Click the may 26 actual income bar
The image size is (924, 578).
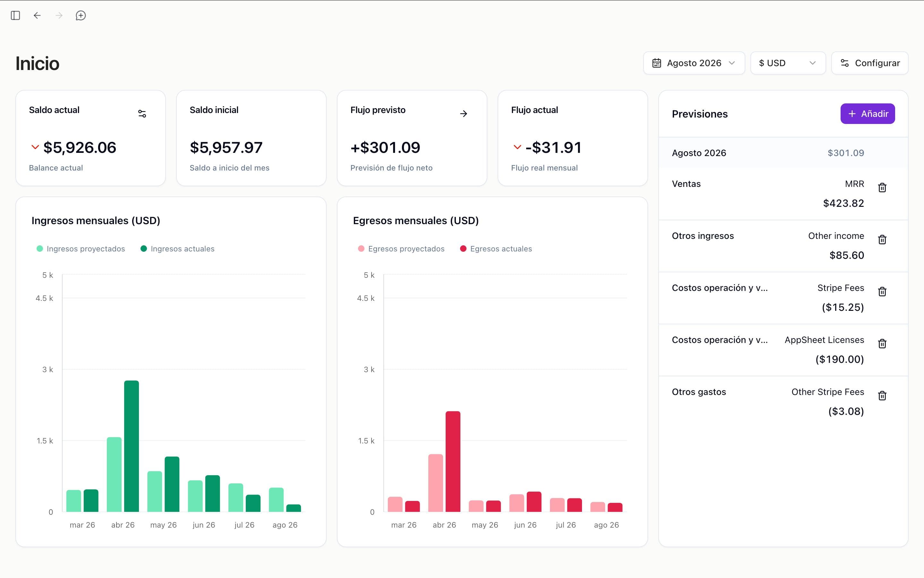click(172, 484)
